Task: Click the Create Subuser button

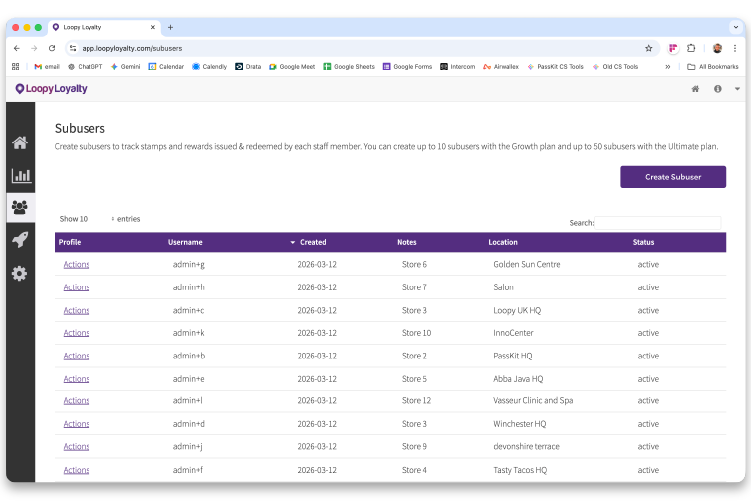Action: click(672, 177)
